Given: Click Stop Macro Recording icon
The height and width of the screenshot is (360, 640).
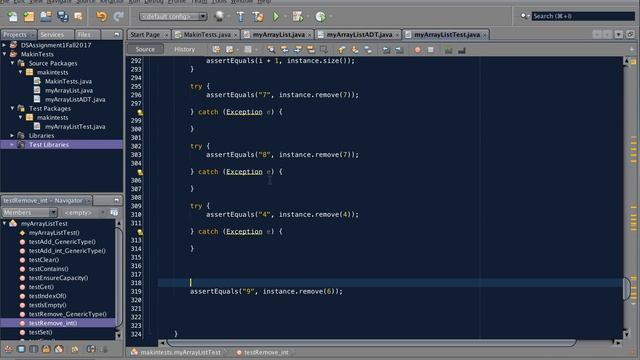Looking at the screenshot, I should coord(431,50).
